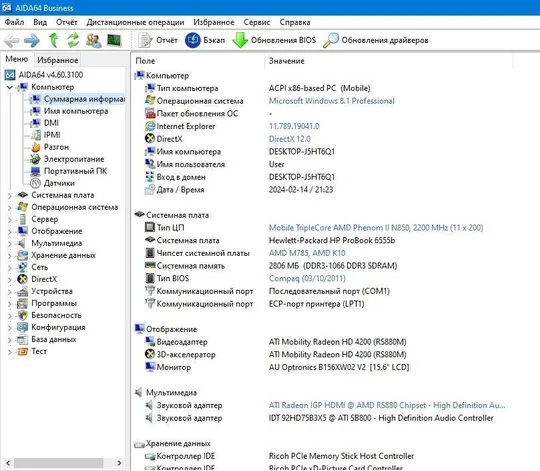Screen dimensions: 540x471
Task: Open Обновления драйверов toolbar button
Action: (376, 40)
